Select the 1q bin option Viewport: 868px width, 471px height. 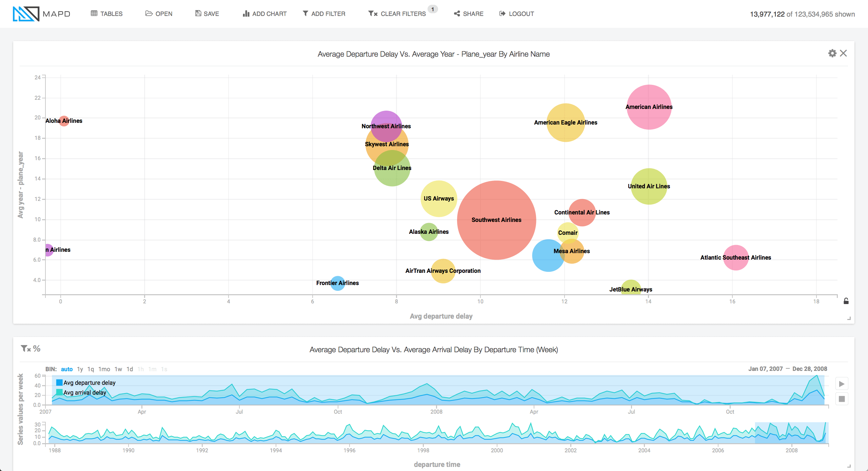(x=91, y=369)
